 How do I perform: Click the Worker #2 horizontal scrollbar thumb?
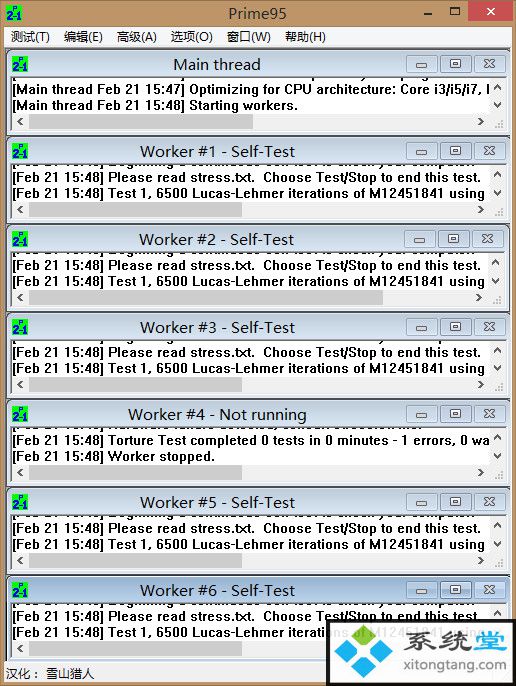[x=206, y=298]
